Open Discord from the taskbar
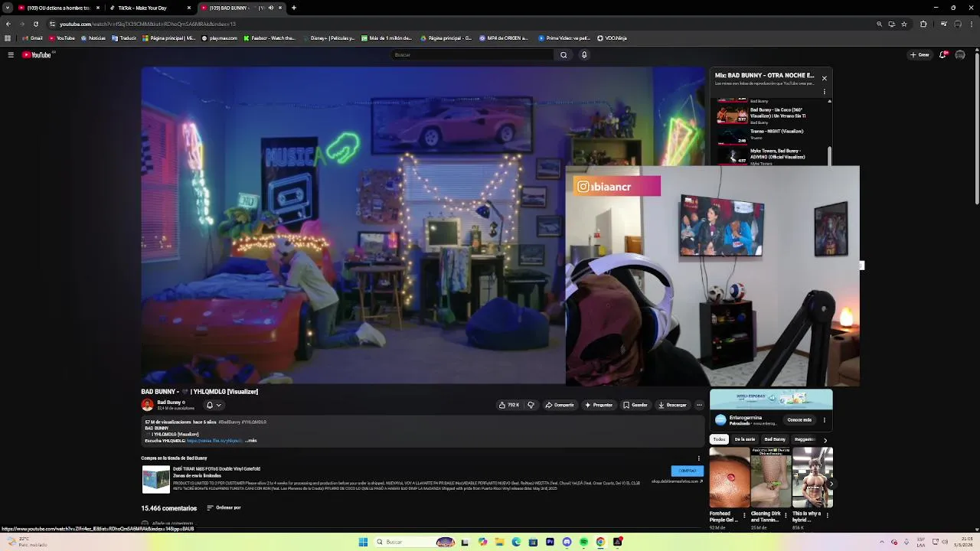 [567, 542]
